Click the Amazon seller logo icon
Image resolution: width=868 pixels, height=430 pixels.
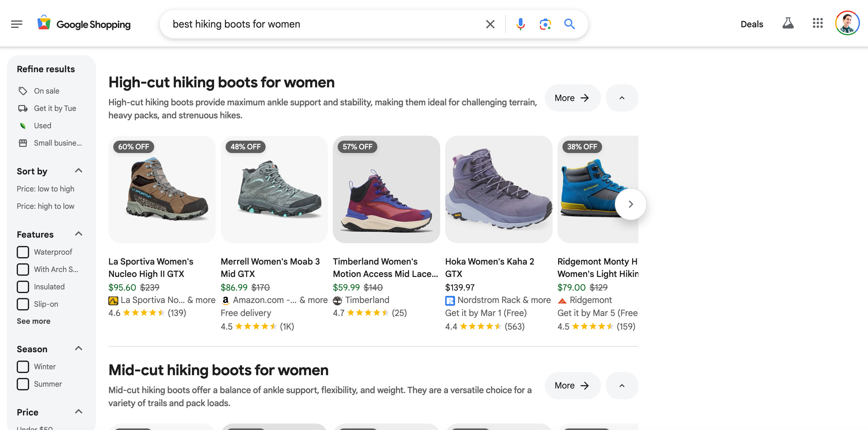point(225,300)
